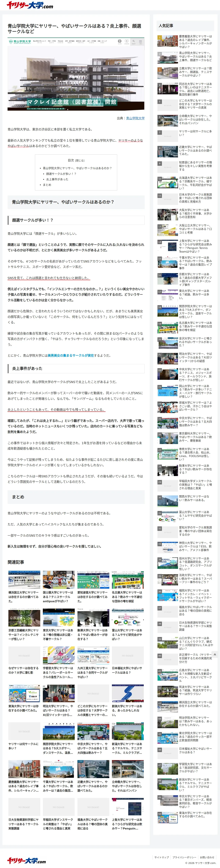
Task: Click the thumbnail of the 京都大学 sidebar article
Action: pyautogui.click(x=167, y=279)
